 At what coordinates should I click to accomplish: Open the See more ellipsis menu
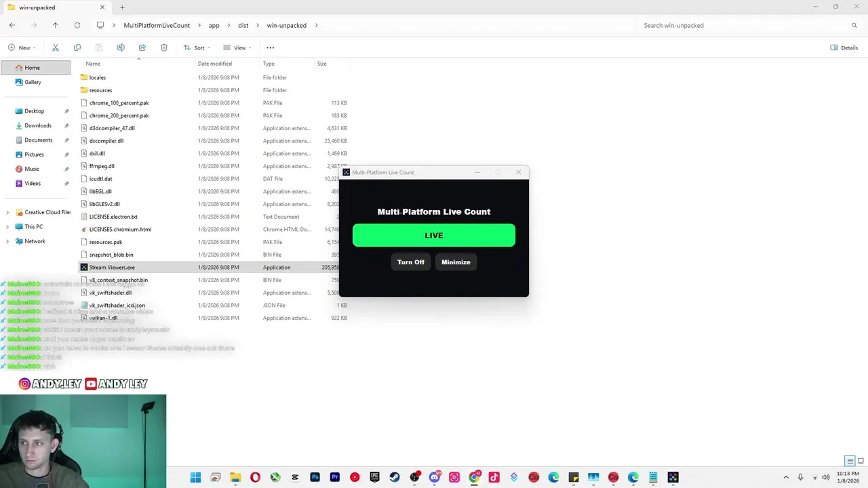pos(271,47)
